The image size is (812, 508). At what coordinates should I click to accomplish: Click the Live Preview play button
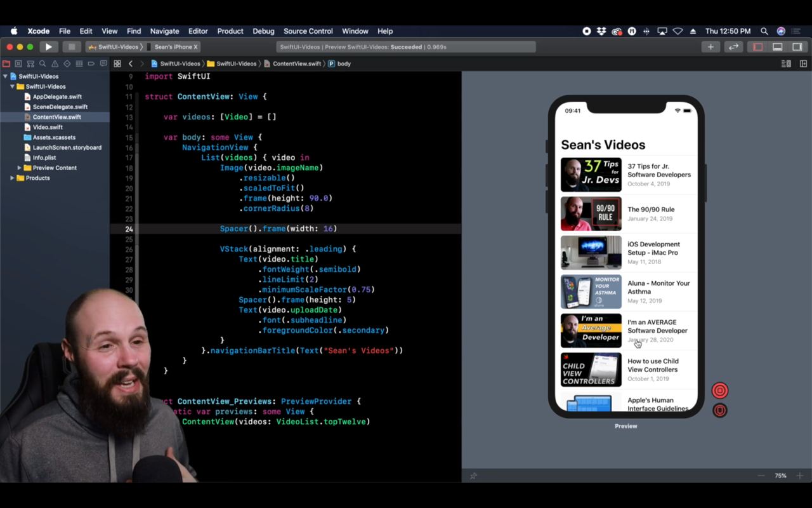(719, 391)
